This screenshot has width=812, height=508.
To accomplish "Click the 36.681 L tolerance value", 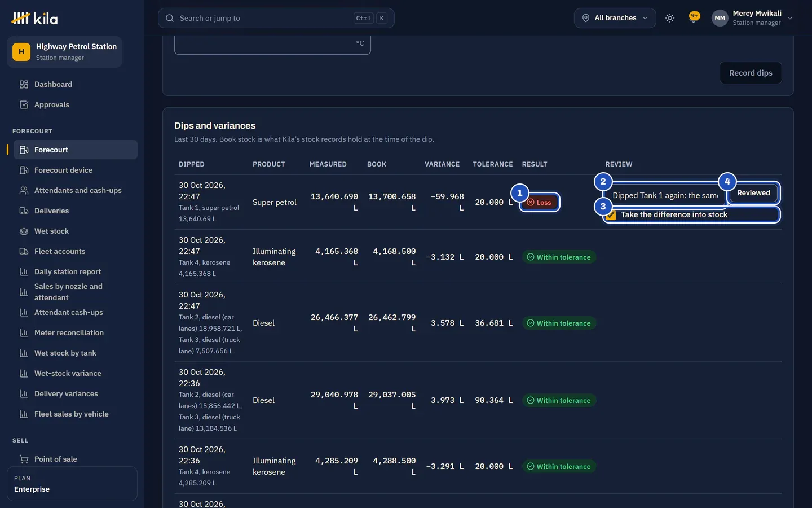I will click(494, 323).
